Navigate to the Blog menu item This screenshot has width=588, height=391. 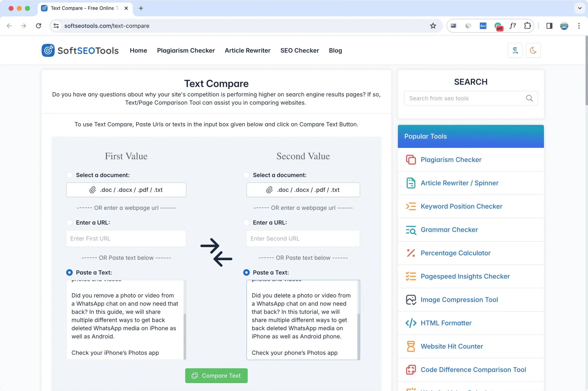tap(335, 50)
